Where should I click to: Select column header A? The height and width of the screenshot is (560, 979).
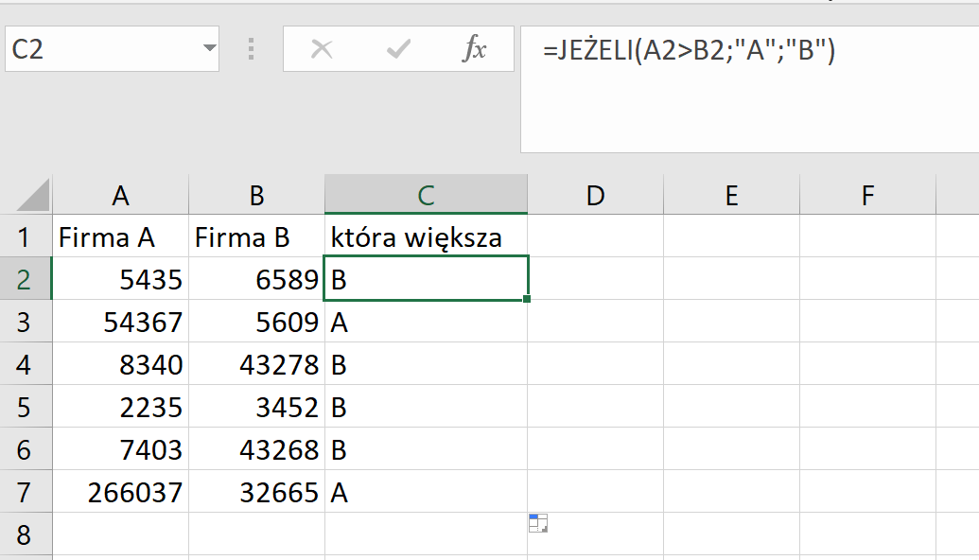(x=120, y=194)
